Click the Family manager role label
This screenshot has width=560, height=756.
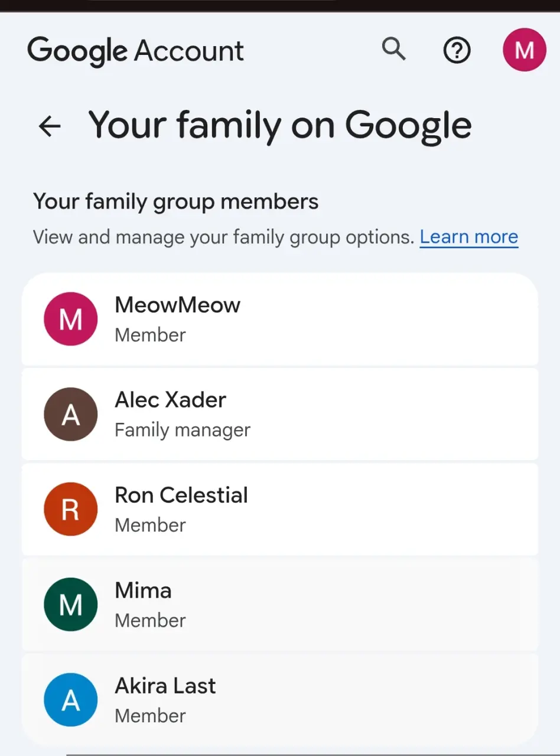tap(183, 430)
